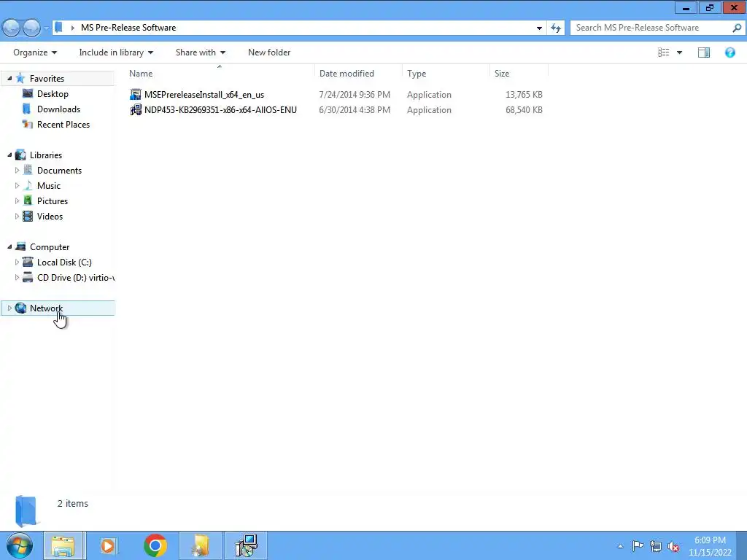The height and width of the screenshot is (560, 747).
Task: Open the installer program taskbar button
Action: click(x=247, y=545)
